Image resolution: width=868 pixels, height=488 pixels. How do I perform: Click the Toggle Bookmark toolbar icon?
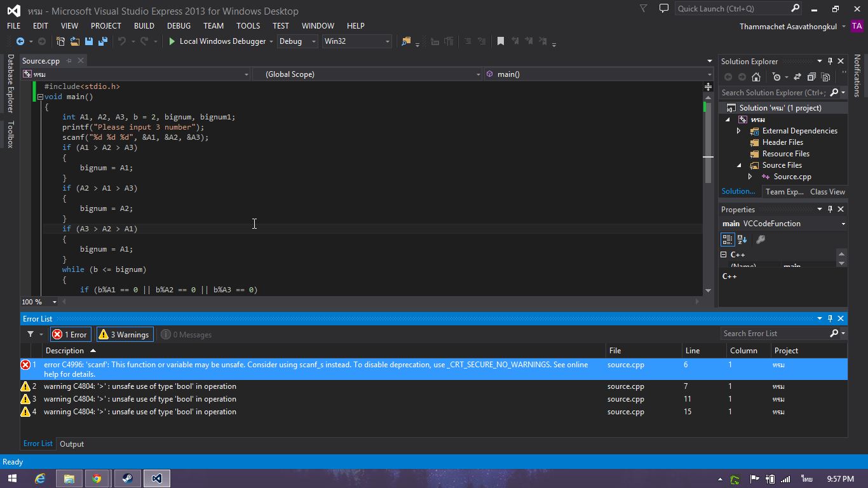pos(501,41)
